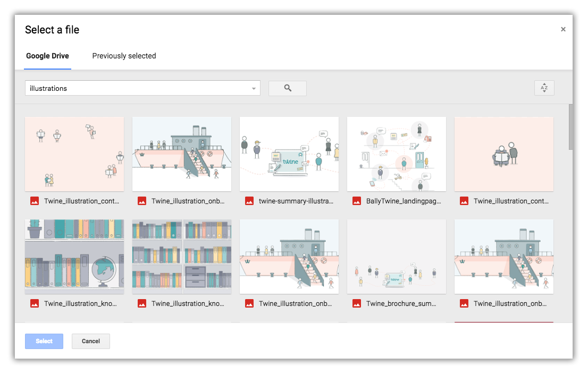Screen dimensions: 588x374
Task: Click the vertical scrollbar handle
Action: click(x=570, y=126)
